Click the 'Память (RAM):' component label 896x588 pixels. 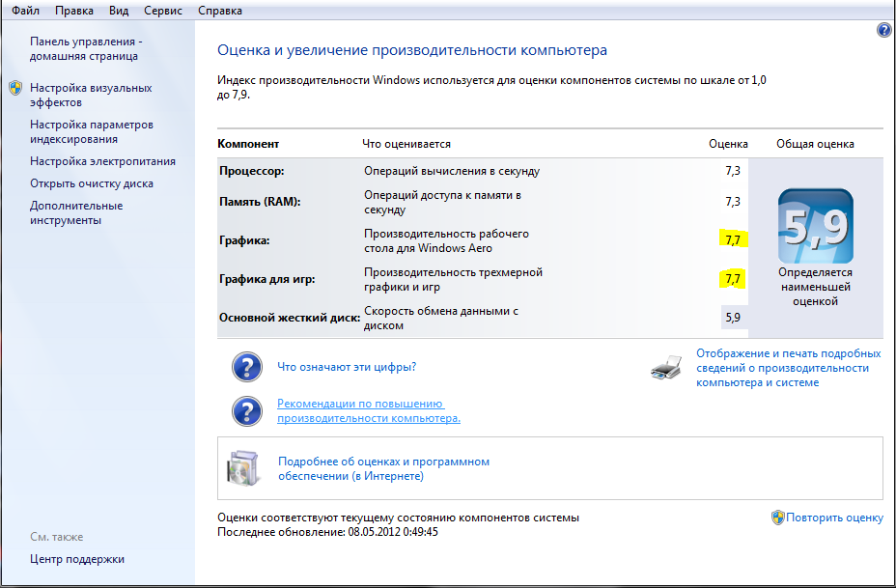pyautogui.click(x=260, y=203)
